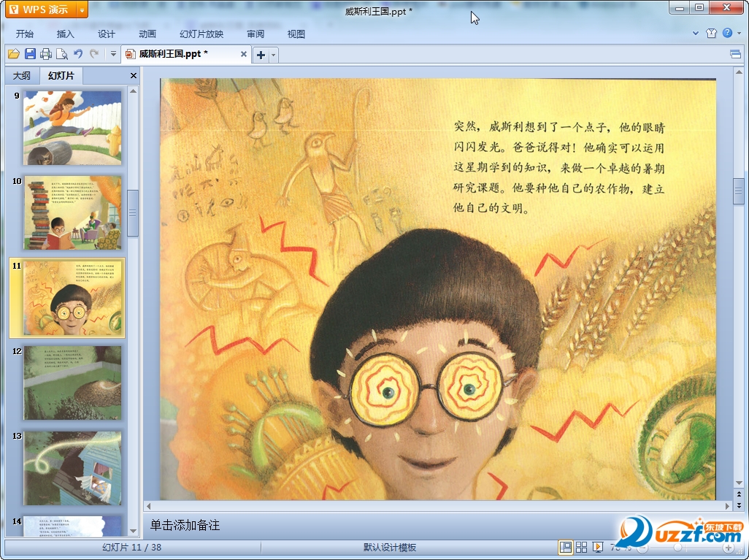Open print preview icon
This screenshot has width=749, height=560.
click(62, 54)
